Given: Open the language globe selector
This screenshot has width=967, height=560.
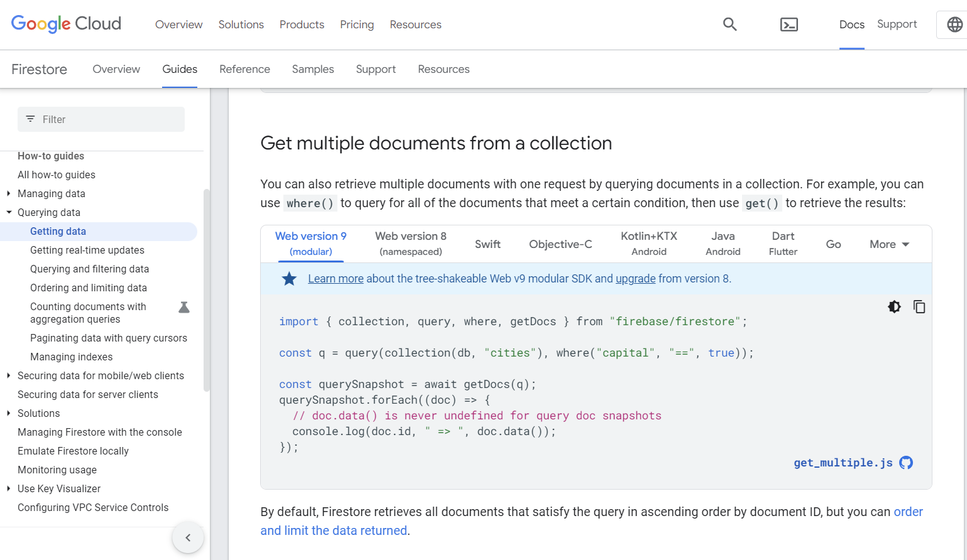Looking at the screenshot, I should (954, 24).
